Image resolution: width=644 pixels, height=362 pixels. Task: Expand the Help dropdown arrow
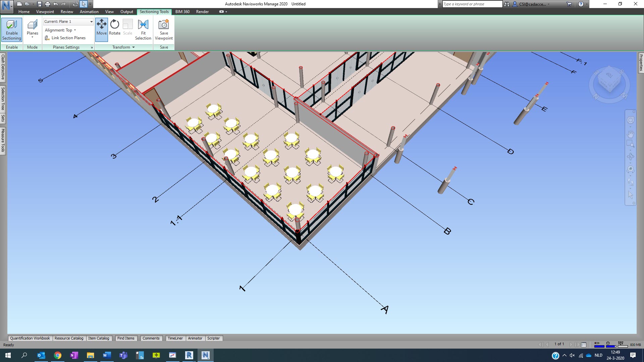pyautogui.click(x=587, y=4)
